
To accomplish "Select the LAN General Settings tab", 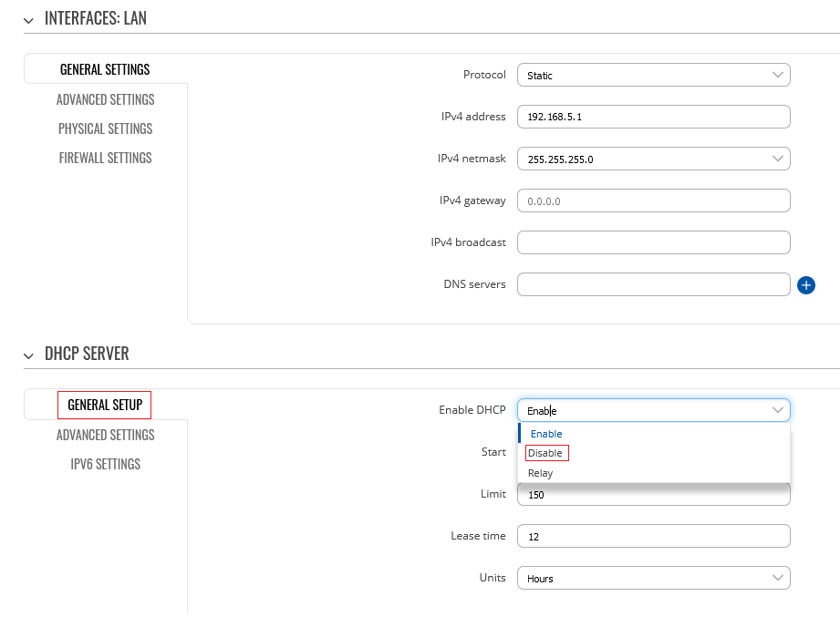I will pyautogui.click(x=105, y=70).
